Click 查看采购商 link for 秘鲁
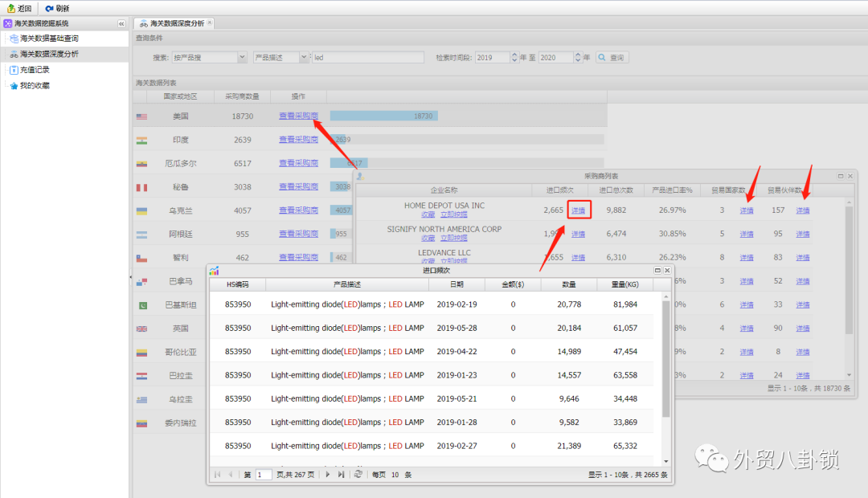The height and width of the screenshot is (498, 868). [298, 186]
